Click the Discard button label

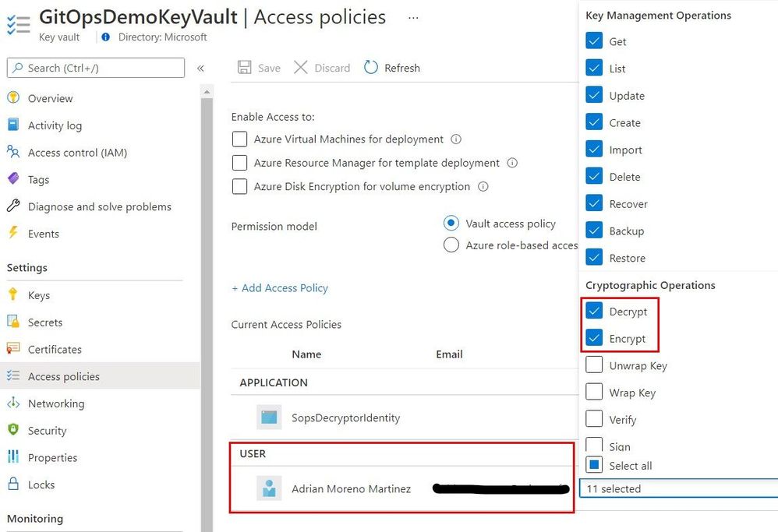click(332, 68)
